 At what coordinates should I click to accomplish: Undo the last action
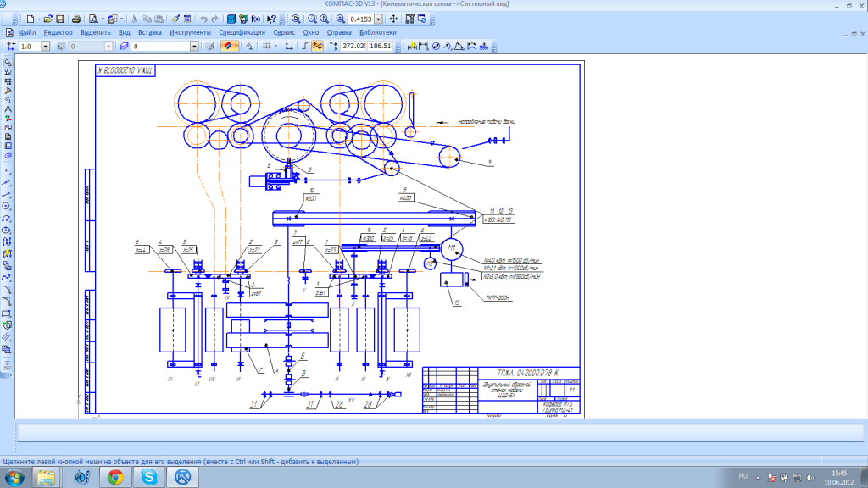[203, 19]
